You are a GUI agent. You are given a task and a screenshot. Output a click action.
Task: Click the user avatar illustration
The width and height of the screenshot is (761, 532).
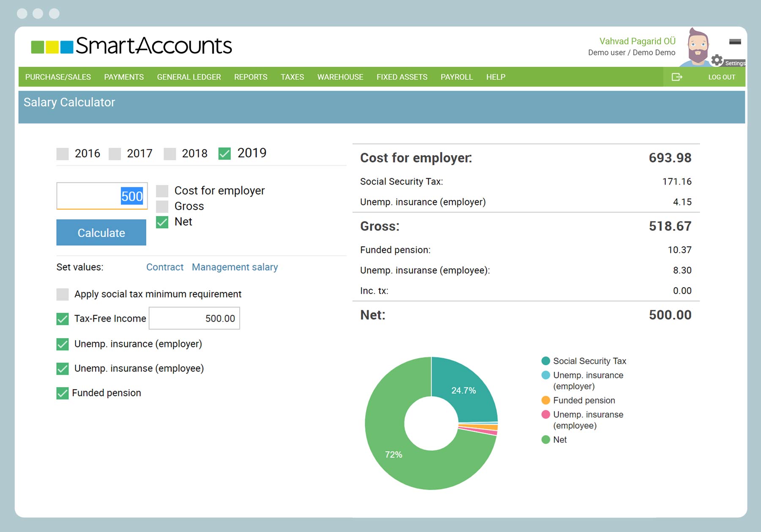pyautogui.click(x=696, y=47)
